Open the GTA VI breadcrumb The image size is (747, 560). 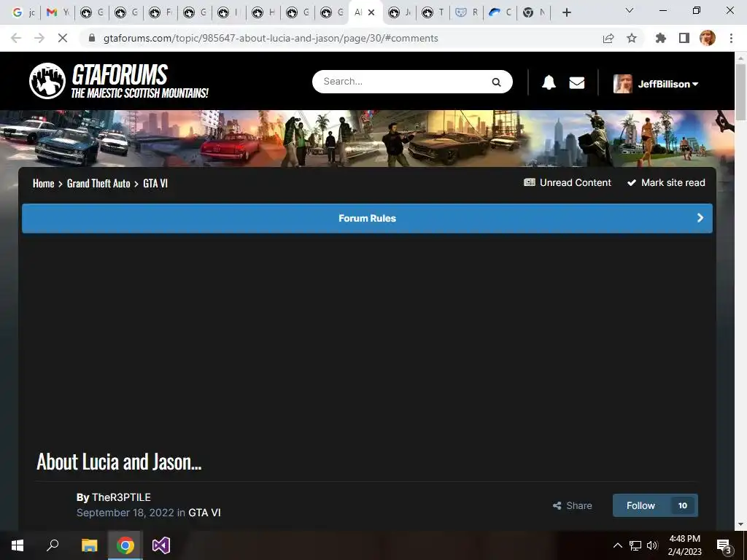(155, 183)
